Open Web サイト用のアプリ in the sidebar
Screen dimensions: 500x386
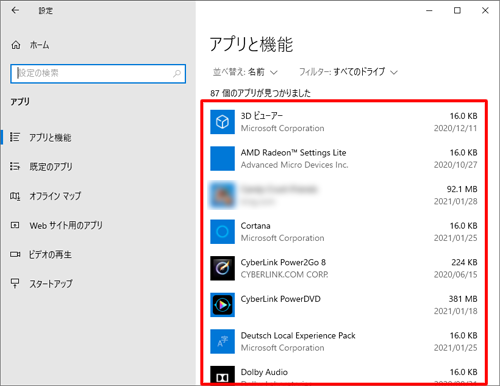66,225
